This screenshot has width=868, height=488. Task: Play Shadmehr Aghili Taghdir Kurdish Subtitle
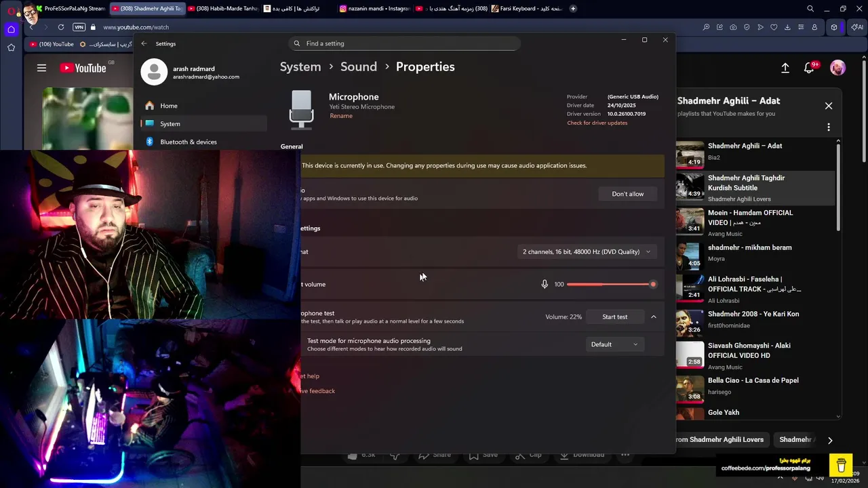point(755,188)
